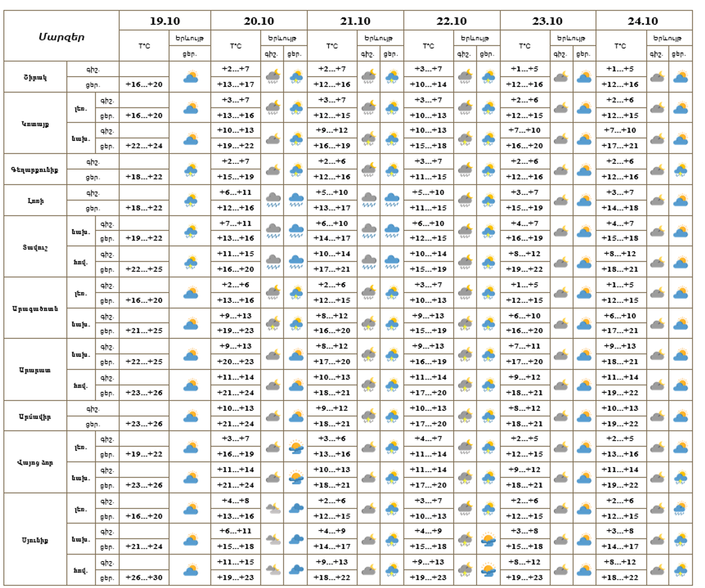The width and height of the screenshot is (705, 588).
Task: Select Արմավիր night thunder icon for 21.10
Action: point(369,416)
